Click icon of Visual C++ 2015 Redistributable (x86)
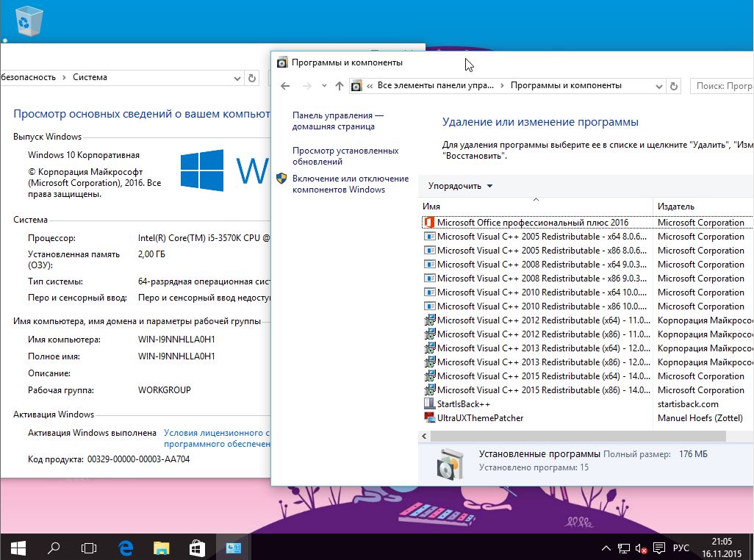This screenshot has height=560, width=754. point(429,390)
